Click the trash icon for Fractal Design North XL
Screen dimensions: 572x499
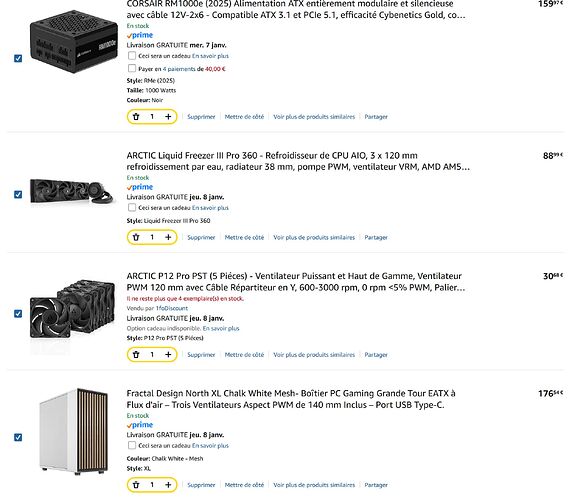136,485
